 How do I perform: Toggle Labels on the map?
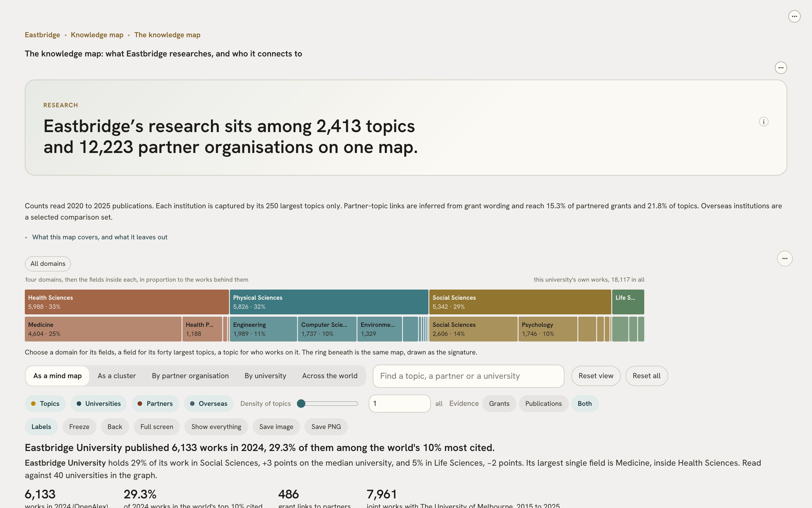pyautogui.click(x=41, y=427)
